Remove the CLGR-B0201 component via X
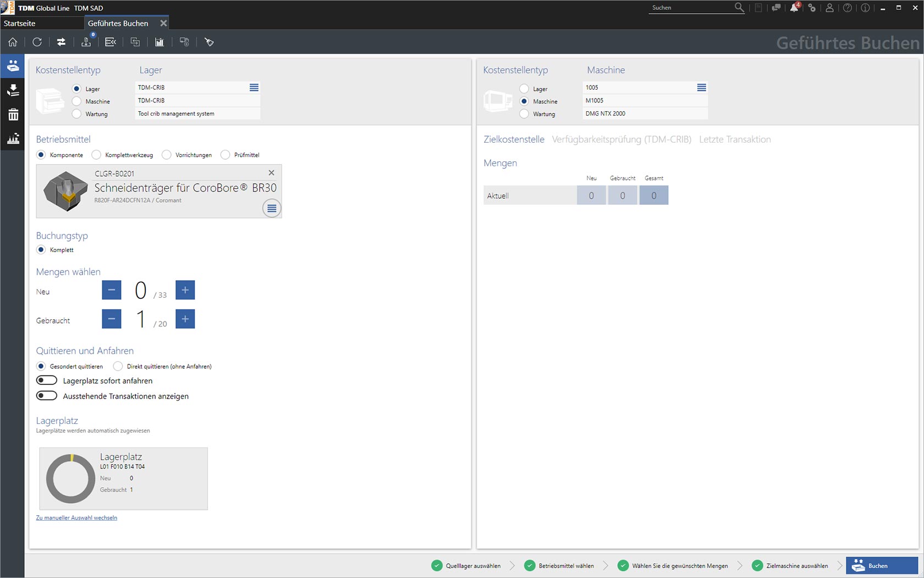Viewport: 924px width, 578px height. tap(271, 172)
